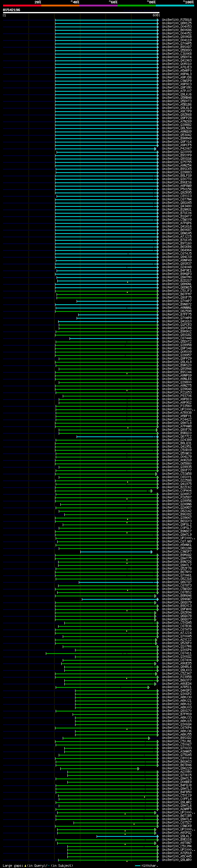Select hit label UniRef100_B6V686
Image resolution: width=197 pixels, height=868 pixels.
pos(176,30)
